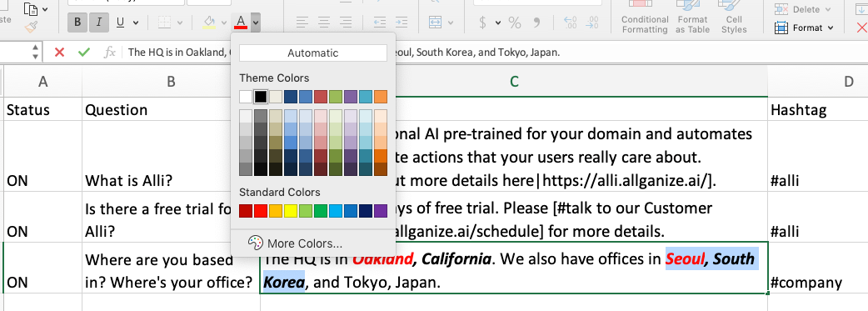Select column A header
The image size is (868, 311).
(x=42, y=82)
